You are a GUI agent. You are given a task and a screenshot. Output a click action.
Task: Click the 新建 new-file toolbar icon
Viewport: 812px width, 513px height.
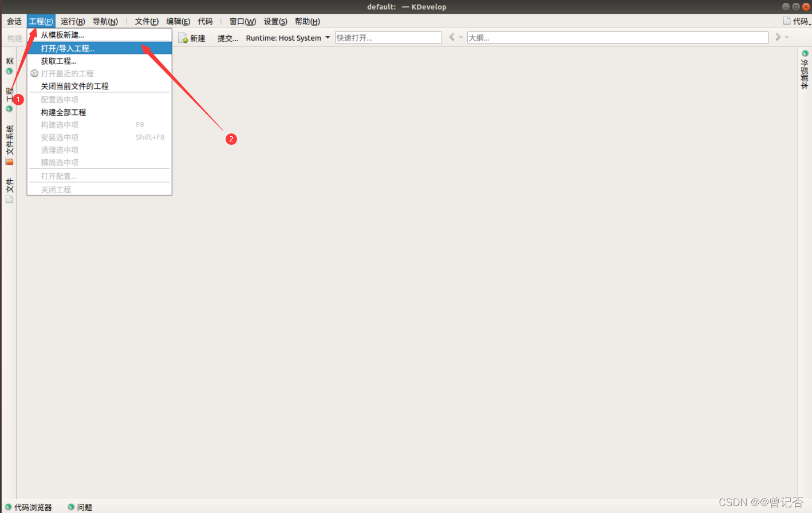184,38
